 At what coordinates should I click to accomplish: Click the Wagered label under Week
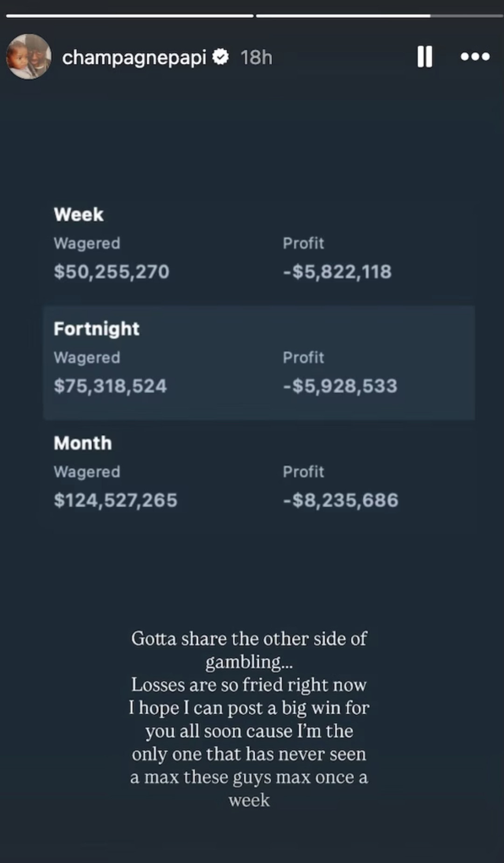(87, 243)
